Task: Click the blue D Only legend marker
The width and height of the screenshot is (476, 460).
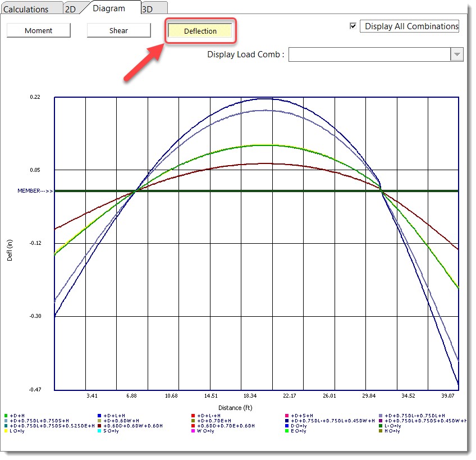Action: (x=287, y=426)
